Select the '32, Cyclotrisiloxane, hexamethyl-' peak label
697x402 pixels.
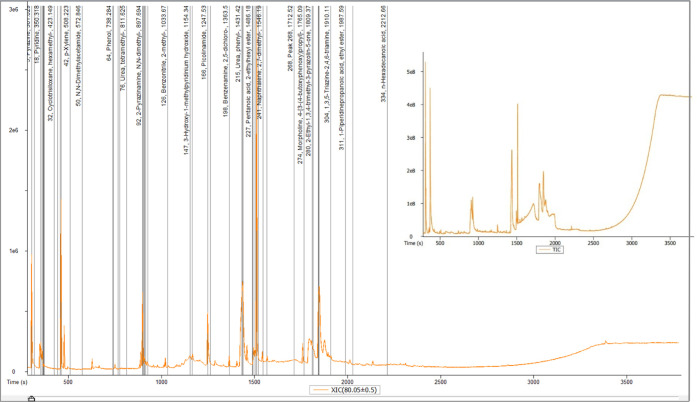pyautogui.click(x=51, y=64)
